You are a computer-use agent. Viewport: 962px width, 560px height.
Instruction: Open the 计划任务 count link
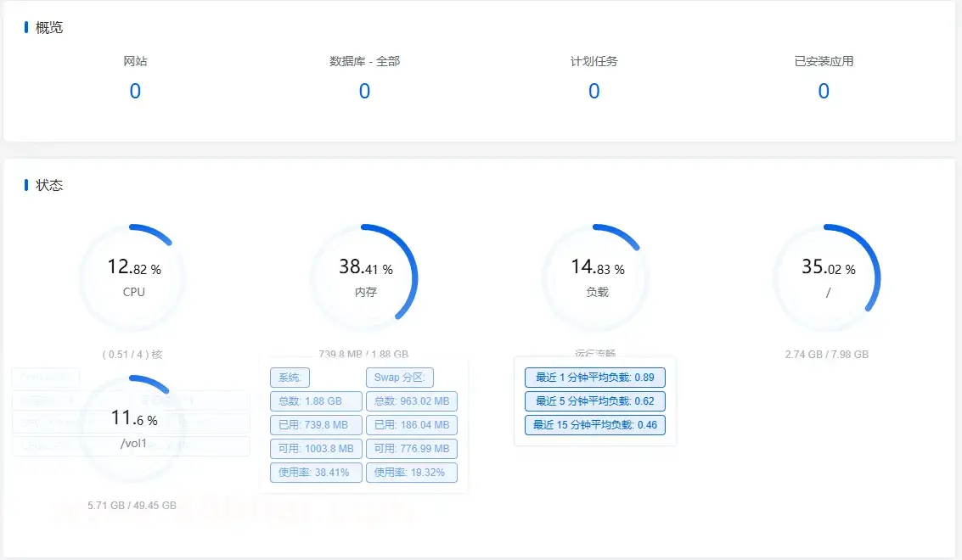click(594, 92)
